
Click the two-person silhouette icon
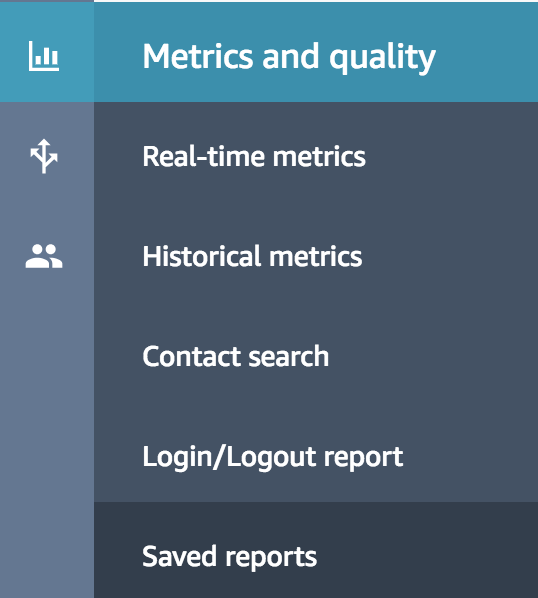(x=44, y=256)
